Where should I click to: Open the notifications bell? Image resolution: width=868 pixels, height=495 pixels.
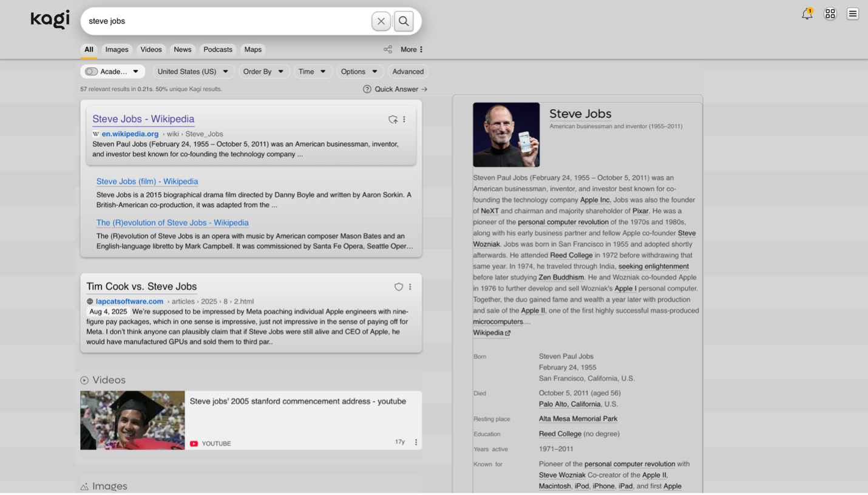(x=807, y=14)
